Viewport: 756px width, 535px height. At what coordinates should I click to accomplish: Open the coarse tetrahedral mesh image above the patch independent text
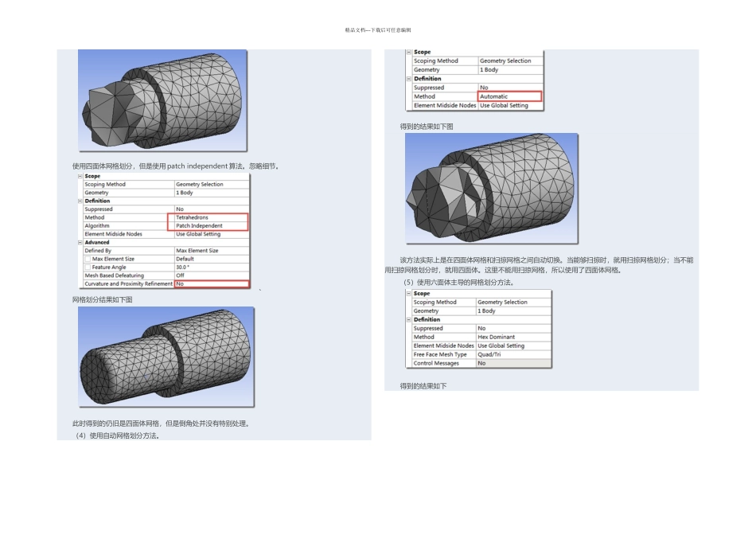pos(163,100)
